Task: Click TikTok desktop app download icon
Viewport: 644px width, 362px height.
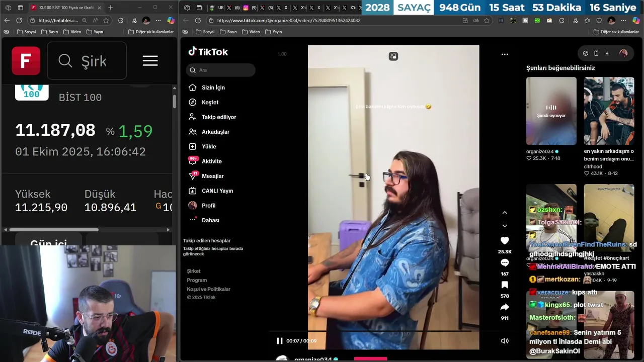Action: 607,53
